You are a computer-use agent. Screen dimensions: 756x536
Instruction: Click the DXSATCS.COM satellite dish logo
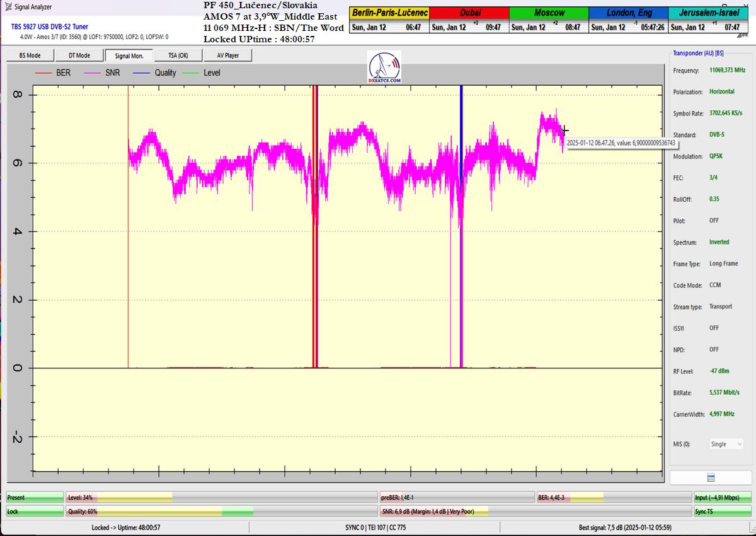coord(384,68)
